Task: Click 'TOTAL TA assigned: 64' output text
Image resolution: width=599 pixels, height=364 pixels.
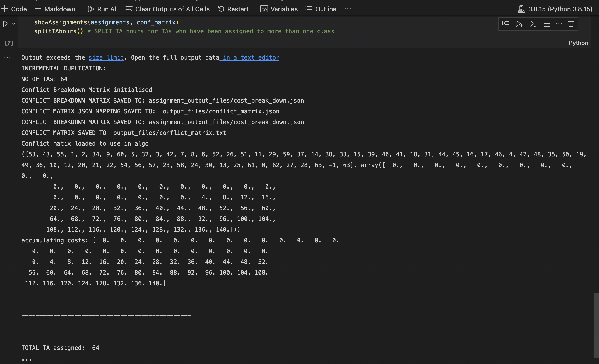Action: (60, 348)
